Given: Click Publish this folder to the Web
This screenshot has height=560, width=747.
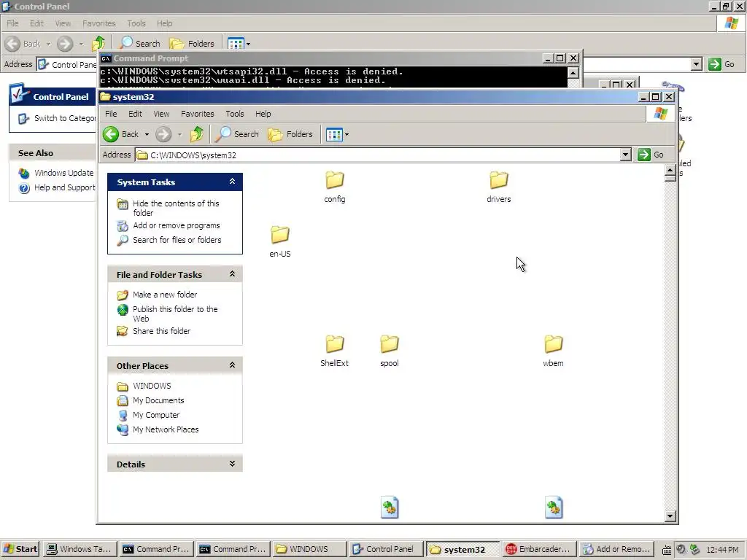Looking at the screenshot, I should tap(175, 314).
